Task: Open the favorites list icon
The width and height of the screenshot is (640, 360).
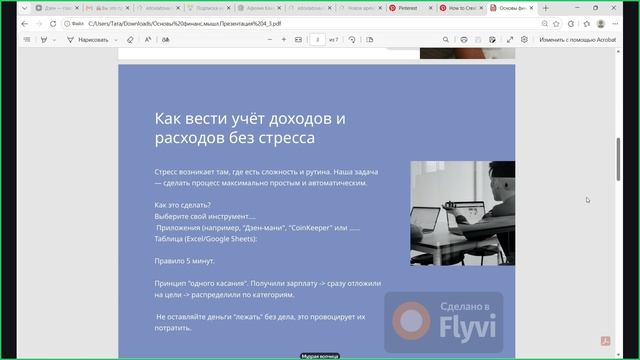Action: click(587, 24)
